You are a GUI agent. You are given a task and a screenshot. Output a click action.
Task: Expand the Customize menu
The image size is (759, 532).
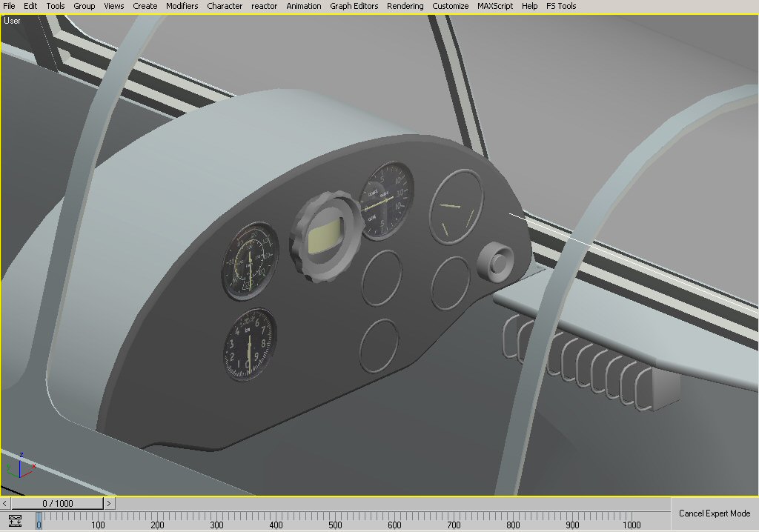click(x=450, y=6)
